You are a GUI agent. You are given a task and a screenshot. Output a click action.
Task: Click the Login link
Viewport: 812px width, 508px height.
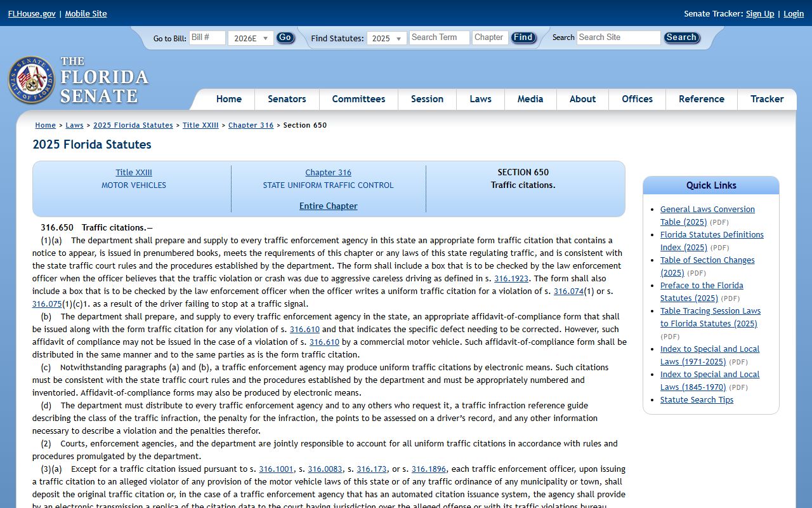pos(794,13)
